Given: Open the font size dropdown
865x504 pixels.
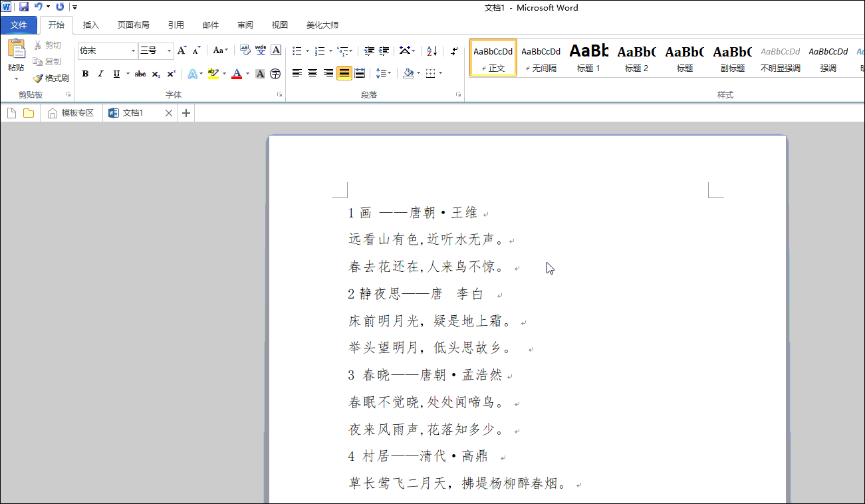Looking at the screenshot, I should click(168, 51).
